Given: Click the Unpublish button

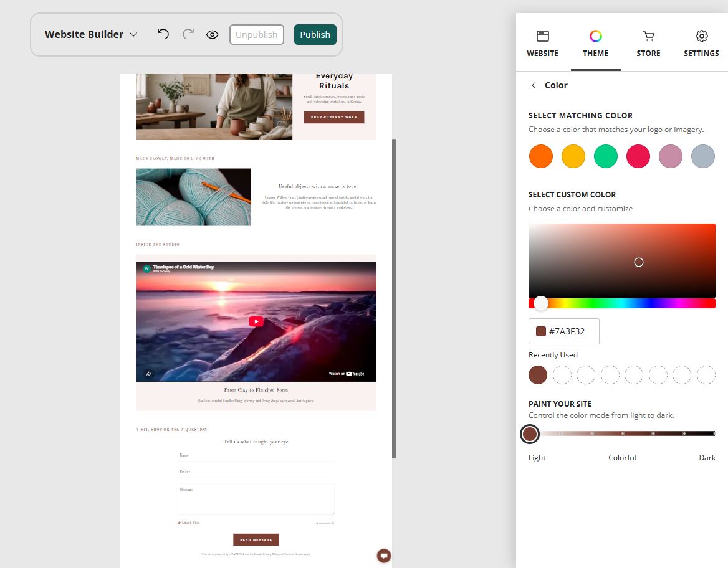Looking at the screenshot, I should click(x=256, y=35).
